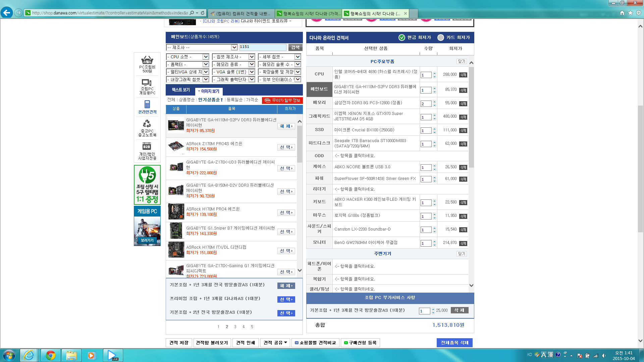
Task: Click the ASRock Z170M PRO4S product thumbnail
Action: [176, 146]
